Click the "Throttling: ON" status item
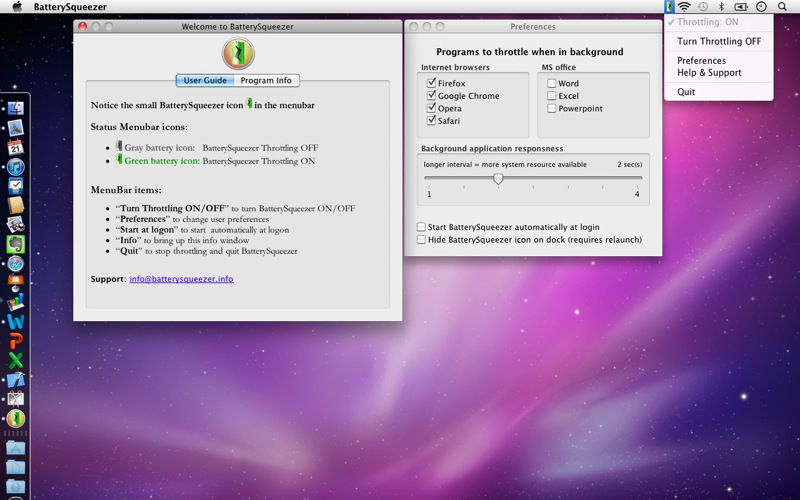This screenshot has height=500, width=800. coord(718,22)
